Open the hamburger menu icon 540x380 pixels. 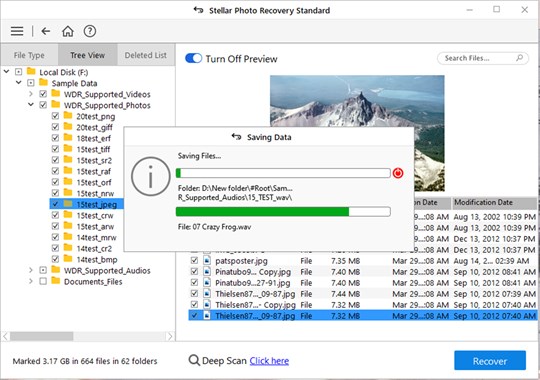click(17, 31)
